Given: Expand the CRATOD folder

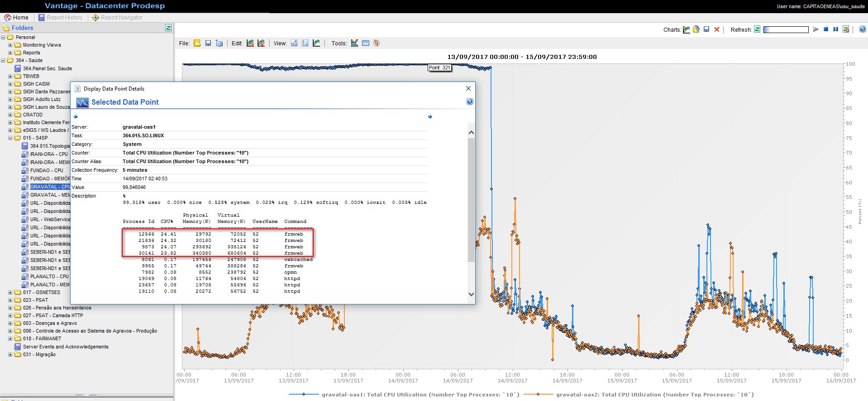Looking at the screenshot, I should pos(10,115).
